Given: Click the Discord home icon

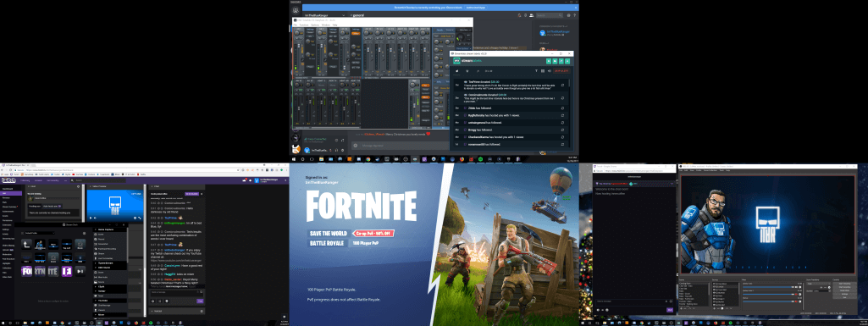Looking at the screenshot, I should click(x=296, y=11).
